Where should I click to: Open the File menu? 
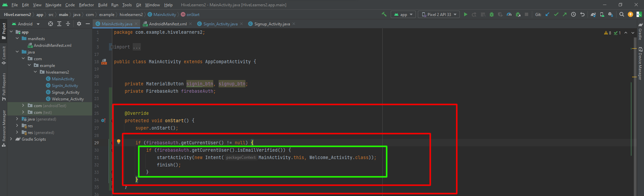pyautogui.click(x=14, y=5)
